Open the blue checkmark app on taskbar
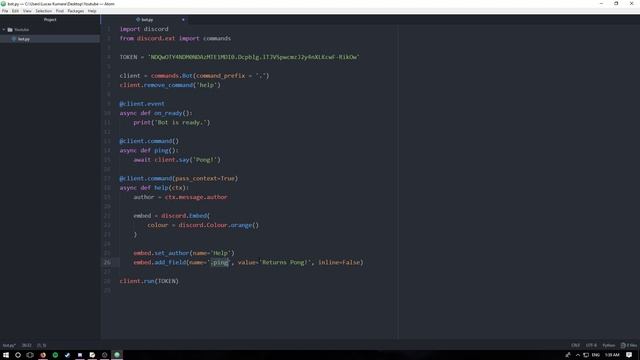Image resolution: width=640 pixels, height=360 pixels. [x=67, y=355]
